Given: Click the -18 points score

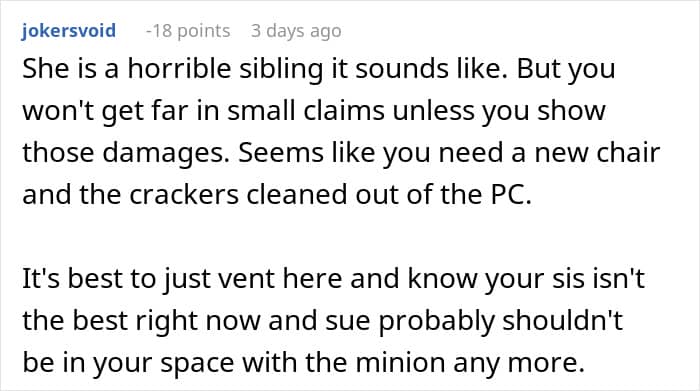Looking at the screenshot, I should click(188, 31).
